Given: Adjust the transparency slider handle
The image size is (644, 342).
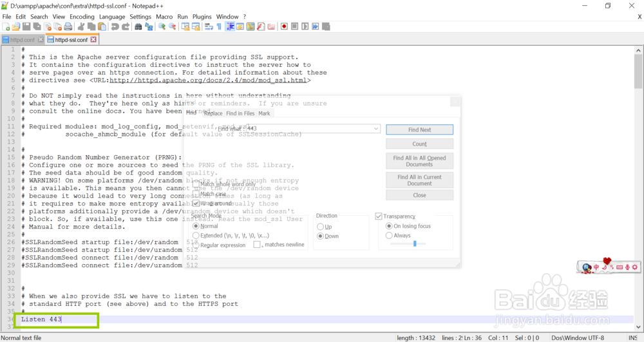Looking at the screenshot, I should tap(415, 244).
